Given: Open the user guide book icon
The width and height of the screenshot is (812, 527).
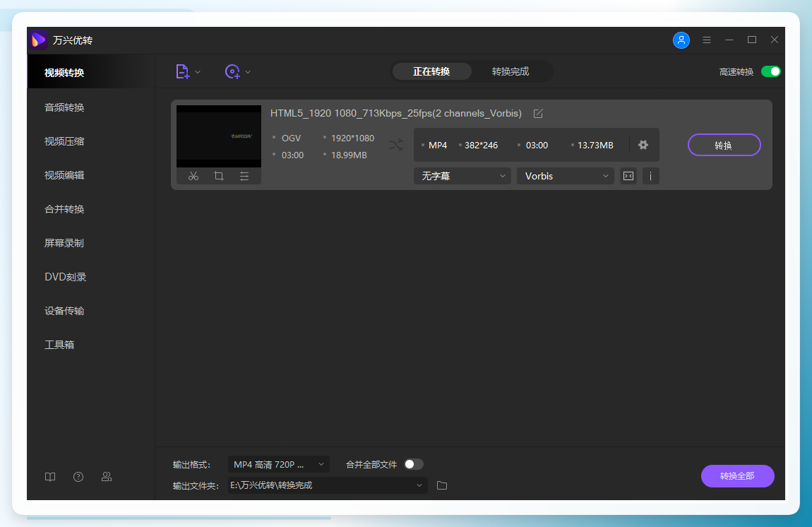Looking at the screenshot, I should 50,477.
